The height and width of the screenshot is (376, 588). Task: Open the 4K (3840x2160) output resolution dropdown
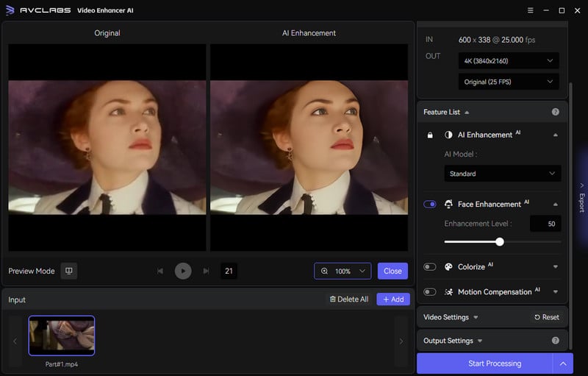[x=509, y=60]
